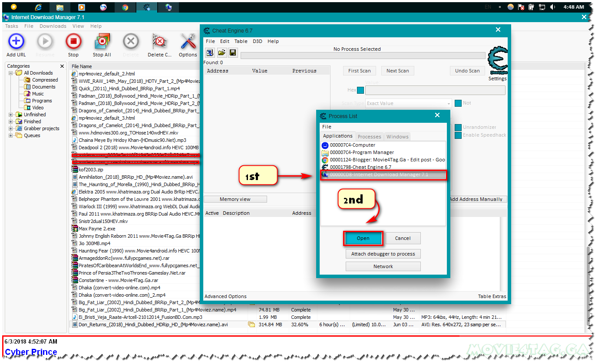Open the IDM View menu
Screen dimensions: 598x364
click(78, 26)
